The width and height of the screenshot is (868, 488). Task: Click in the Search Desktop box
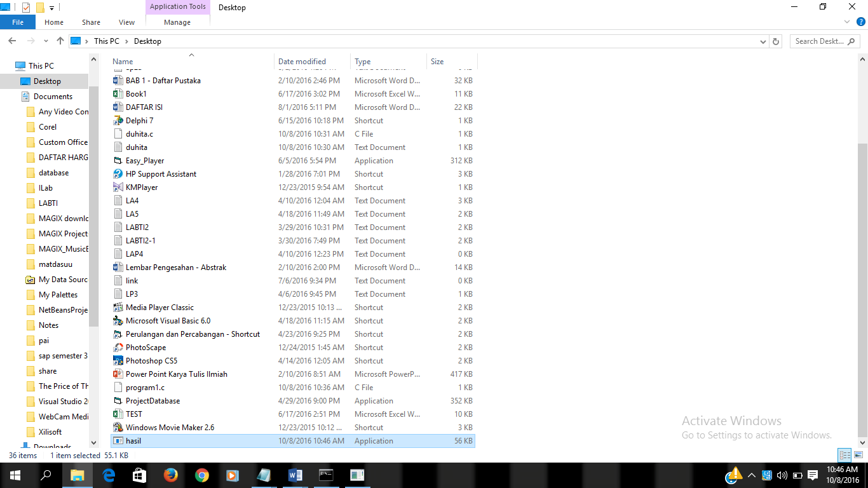pyautogui.click(x=825, y=41)
